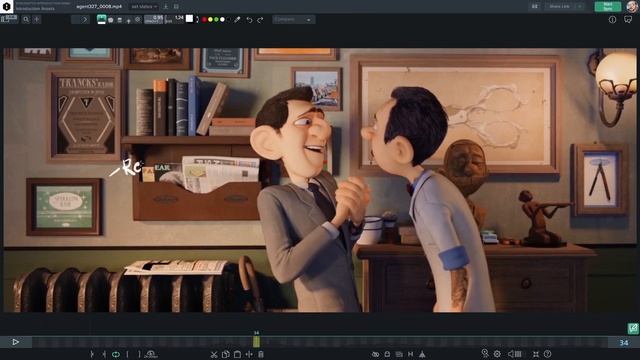Image resolution: width=640 pixels, height=360 pixels.
Task: Pick the red color swatch
Action: point(204,20)
